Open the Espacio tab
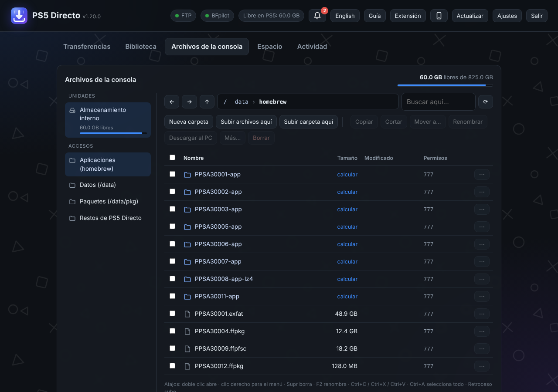Screen dimensions: 558x392 [x=270, y=47]
